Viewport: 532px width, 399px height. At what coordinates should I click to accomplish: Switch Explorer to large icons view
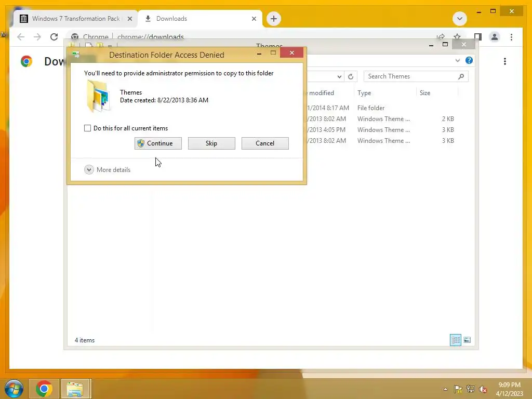click(467, 340)
